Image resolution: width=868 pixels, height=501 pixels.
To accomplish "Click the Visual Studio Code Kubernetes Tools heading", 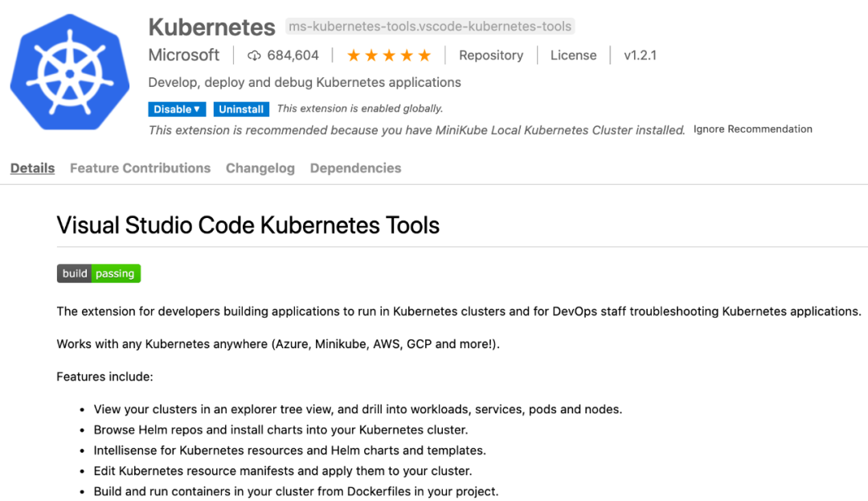I will (248, 225).
